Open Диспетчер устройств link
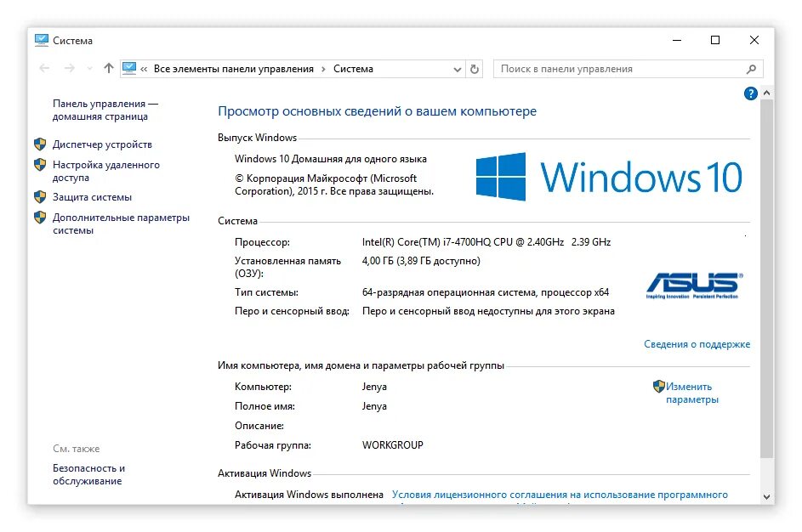This screenshot has height=532, width=802. pyautogui.click(x=102, y=144)
